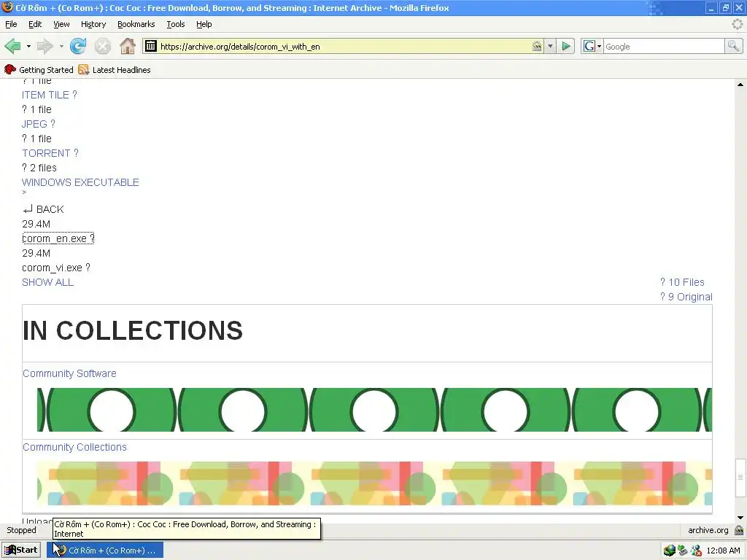Click the TORRENT download link
The height and width of the screenshot is (560, 747).
(50, 153)
